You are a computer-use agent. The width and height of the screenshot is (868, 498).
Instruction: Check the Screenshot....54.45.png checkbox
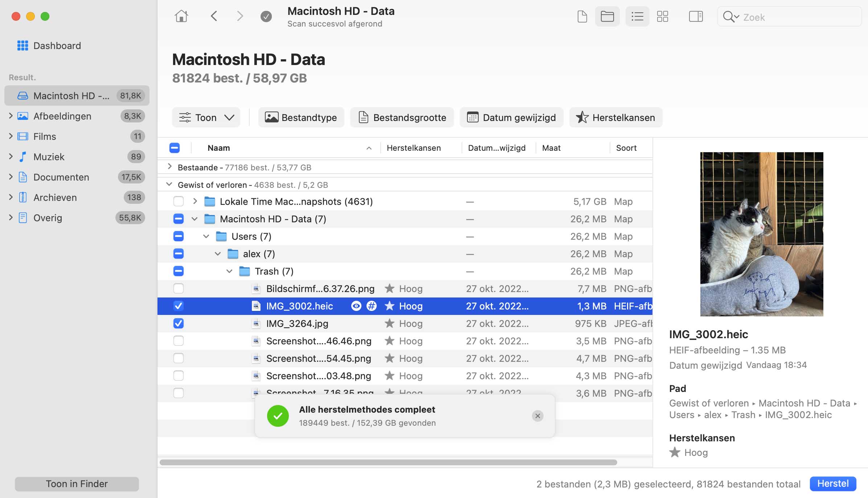pyautogui.click(x=178, y=359)
